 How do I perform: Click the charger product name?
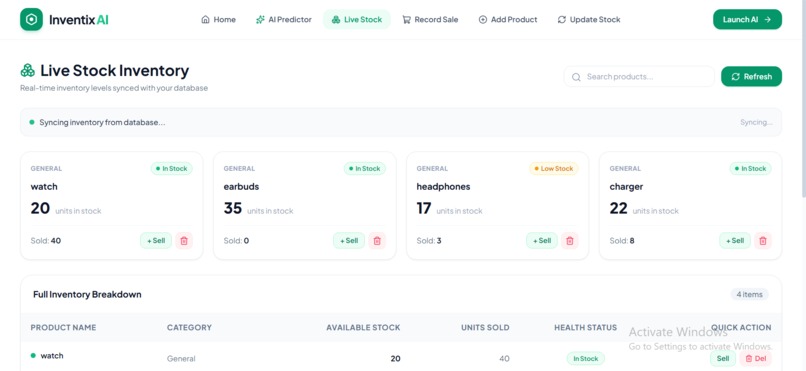tap(626, 187)
